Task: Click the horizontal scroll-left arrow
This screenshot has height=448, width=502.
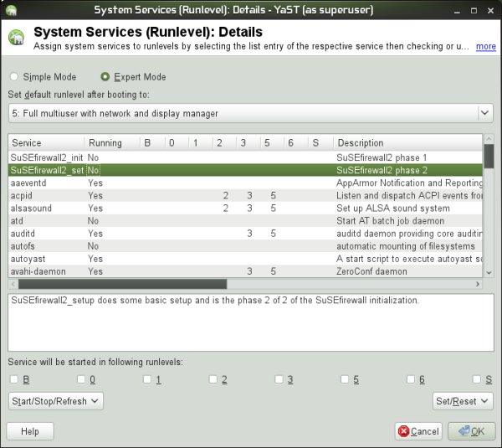Action: (x=13, y=284)
